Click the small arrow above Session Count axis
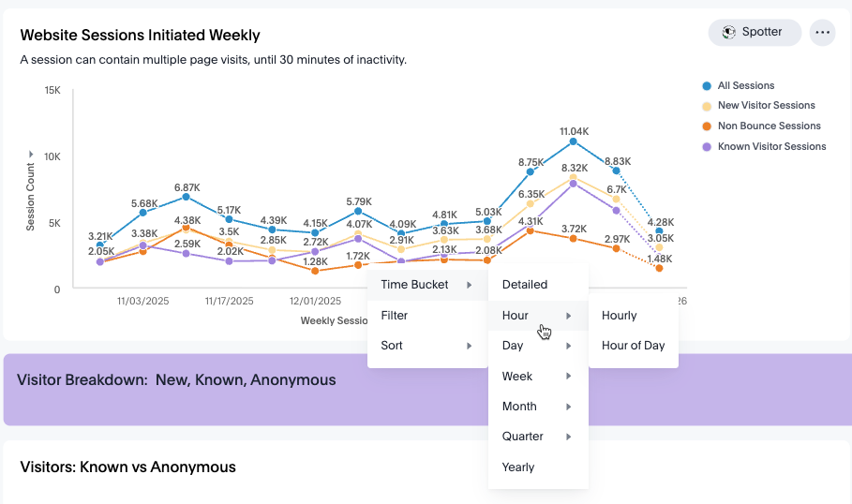Image resolution: width=852 pixels, height=504 pixels. coord(31,155)
